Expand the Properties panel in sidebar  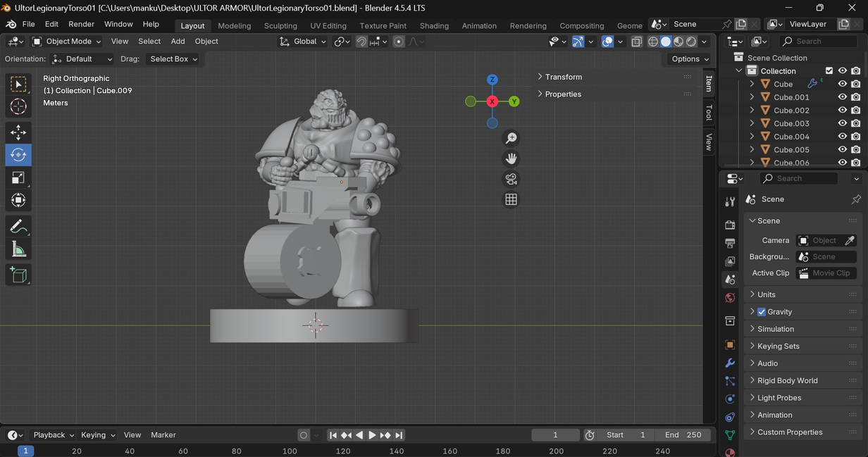click(x=563, y=94)
